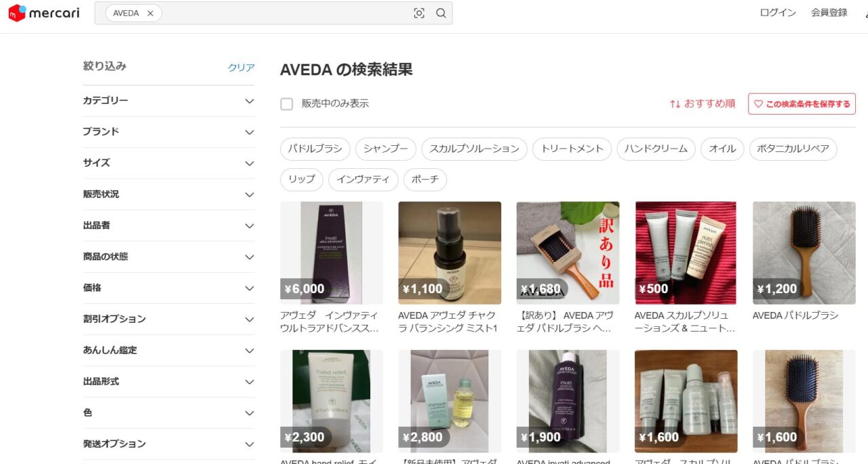The width and height of the screenshot is (868, 464).
Task: Select the トリートメント suggestion chip
Action: [x=572, y=149]
